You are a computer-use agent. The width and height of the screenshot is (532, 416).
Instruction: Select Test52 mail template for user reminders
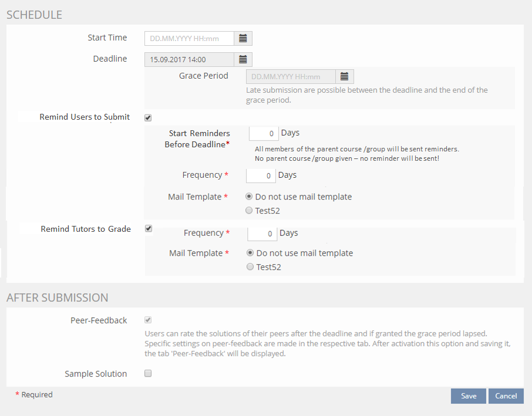(x=250, y=211)
